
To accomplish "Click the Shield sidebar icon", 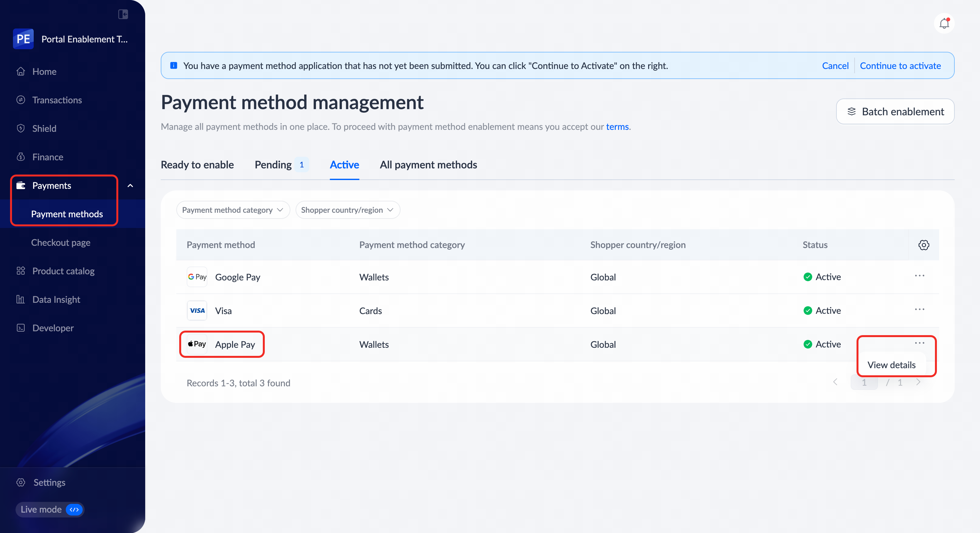I will [21, 129].
